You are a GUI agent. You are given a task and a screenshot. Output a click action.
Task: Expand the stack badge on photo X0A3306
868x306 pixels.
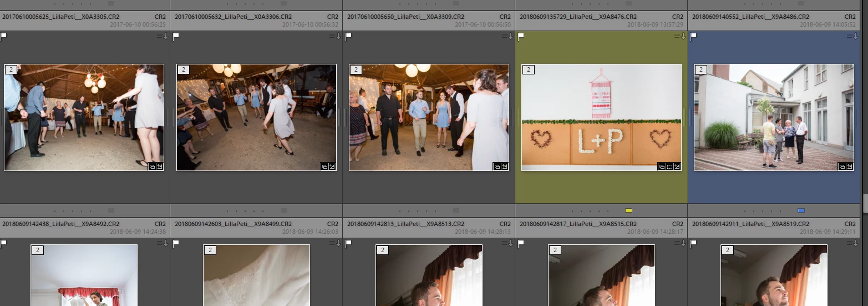click(184, 69)
